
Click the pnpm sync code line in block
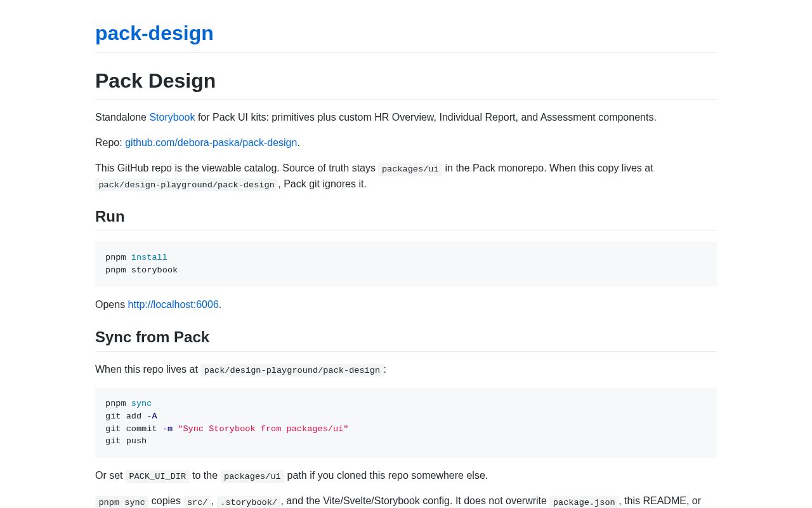coord(129,404)
